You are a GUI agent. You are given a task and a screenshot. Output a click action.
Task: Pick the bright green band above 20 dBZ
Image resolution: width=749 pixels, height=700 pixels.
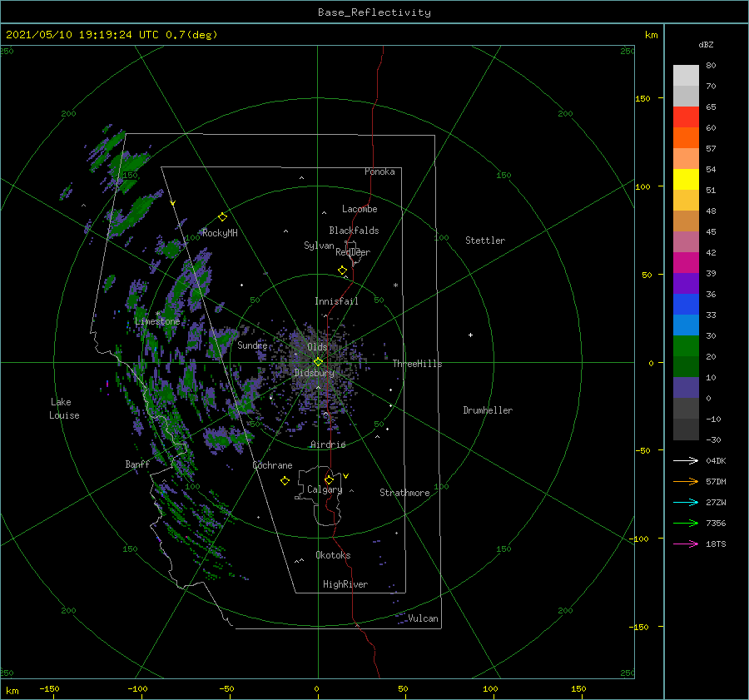coord(686,346)
